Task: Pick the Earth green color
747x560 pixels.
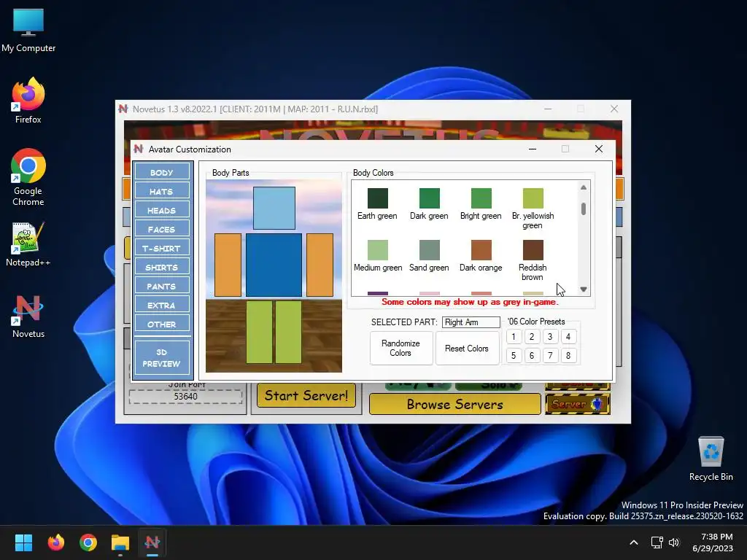Action: [x=377, y=198]
